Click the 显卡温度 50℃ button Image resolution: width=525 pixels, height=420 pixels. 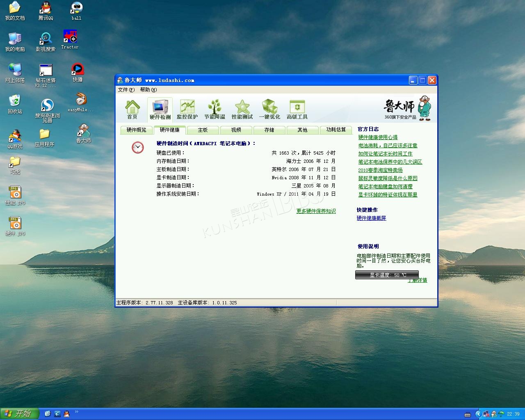(387, 275)
